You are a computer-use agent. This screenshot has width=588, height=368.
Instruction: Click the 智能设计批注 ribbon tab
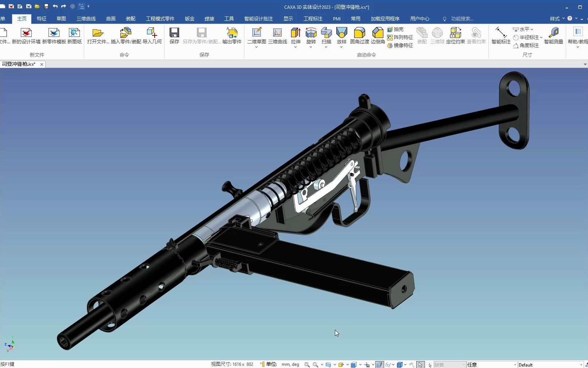click(259, 19)
